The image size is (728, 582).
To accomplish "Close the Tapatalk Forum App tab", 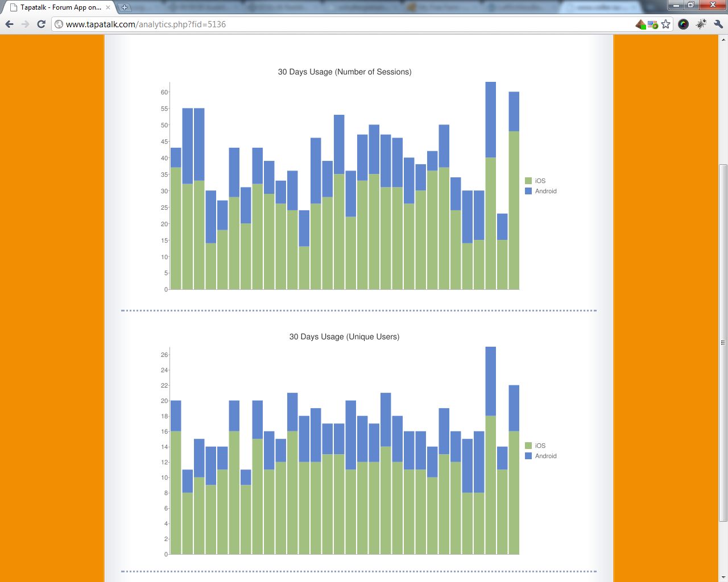I will coord(108,7).
